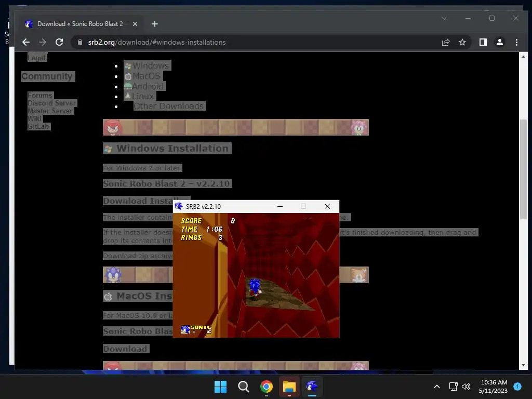Viewport: 532px width, 399px height.
Task: Open the Discord Server link
Action: 51,103
